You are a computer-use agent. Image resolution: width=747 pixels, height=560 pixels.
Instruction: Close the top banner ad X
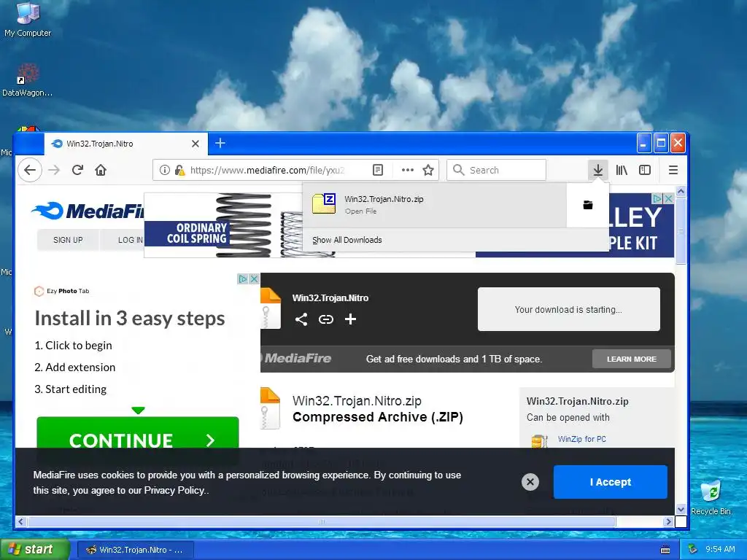click(669, 198)
